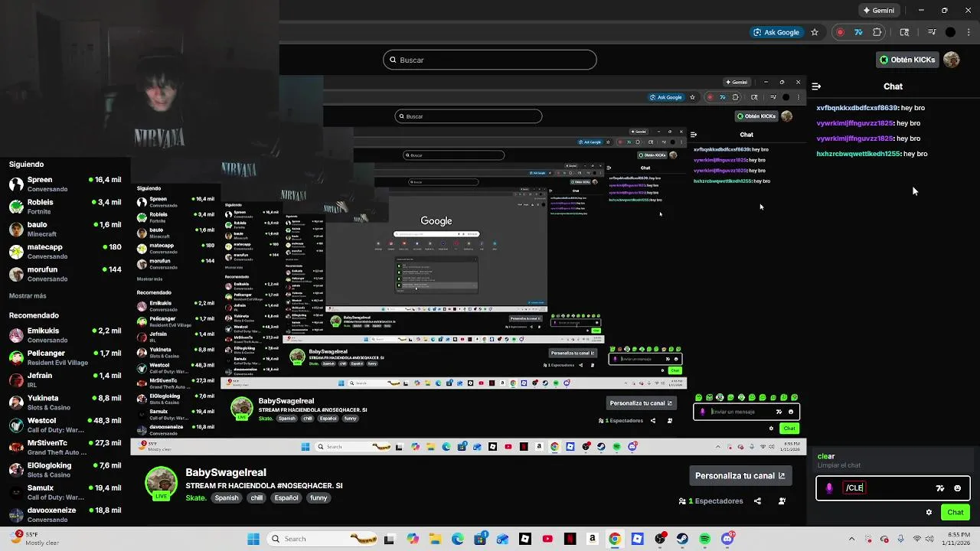980x551 pixels.
Task: Click the Spanish stream tag
Action: click(x=227, y=498)
